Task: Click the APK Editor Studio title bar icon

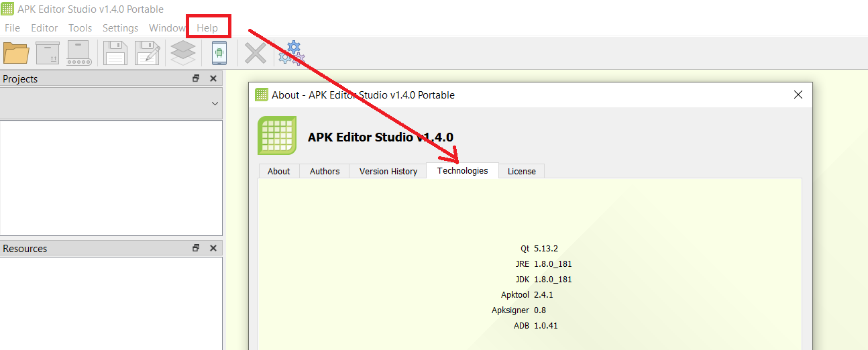Action: point(7,9)
